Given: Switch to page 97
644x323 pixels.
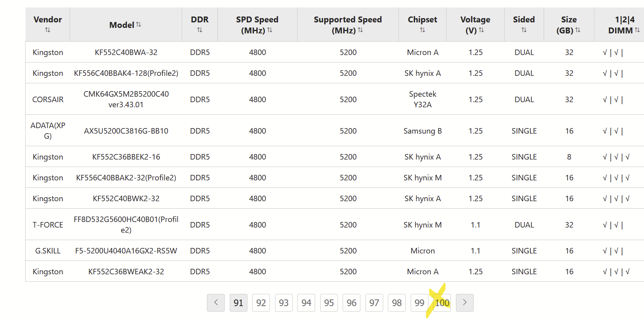Looking at the screenshot, I should pyautogui.click(x=374, y=303).
